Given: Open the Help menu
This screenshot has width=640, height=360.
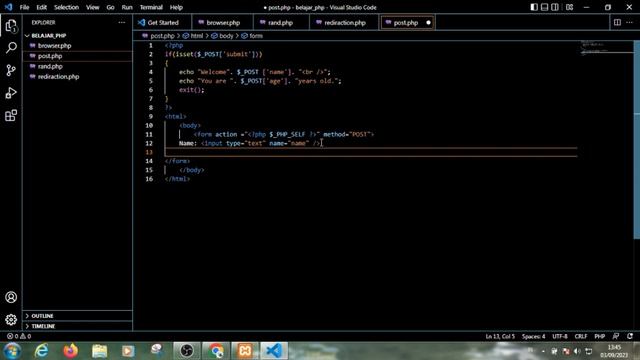Looking at the screenshot, I should click(176, 7).
